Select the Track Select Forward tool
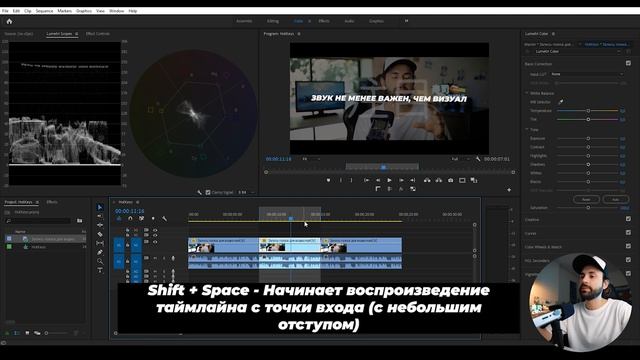640x360 pixels. point(100,216)
